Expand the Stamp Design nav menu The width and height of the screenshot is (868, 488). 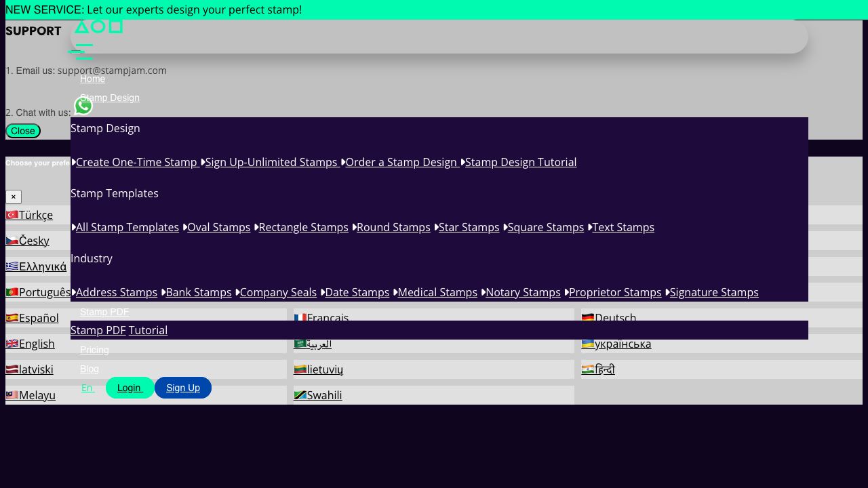tap(110, 98)
